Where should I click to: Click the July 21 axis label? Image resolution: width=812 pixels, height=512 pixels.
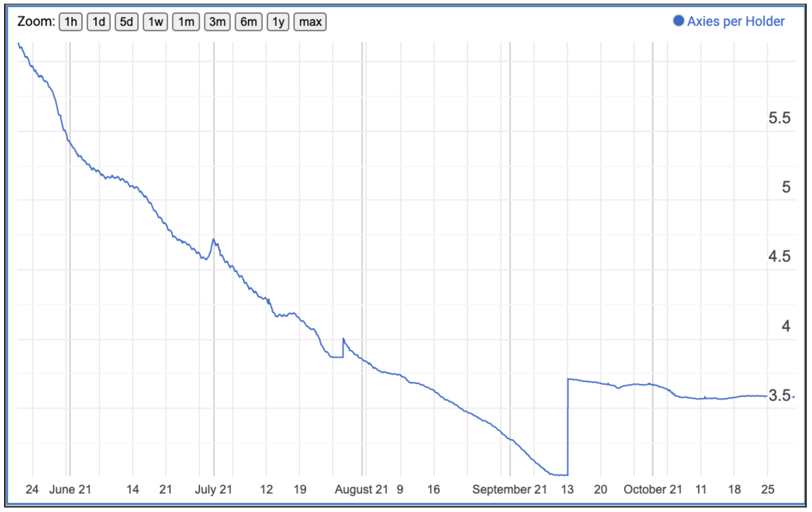pos(213,489)
